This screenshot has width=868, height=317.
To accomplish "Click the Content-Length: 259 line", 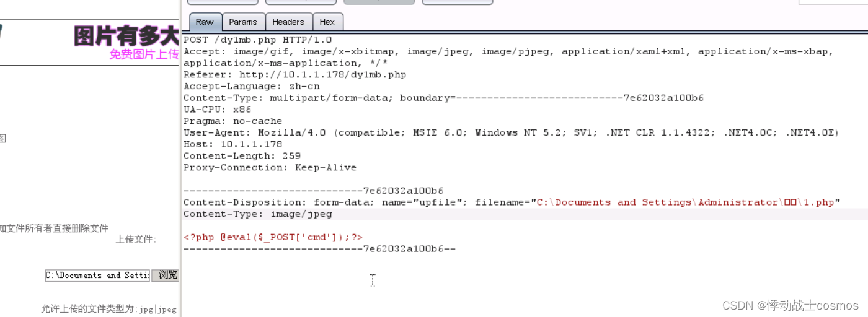I will coord(242,156).
